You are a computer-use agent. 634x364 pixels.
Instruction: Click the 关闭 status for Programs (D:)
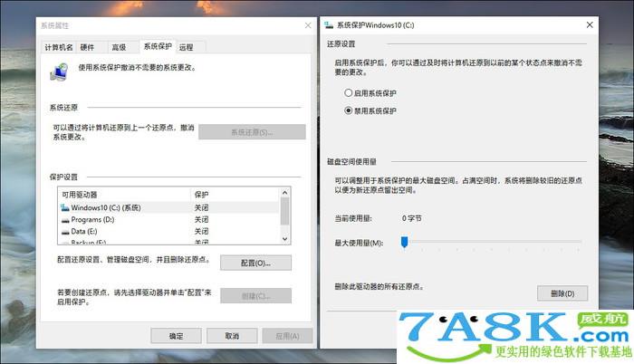pos(201,220)
